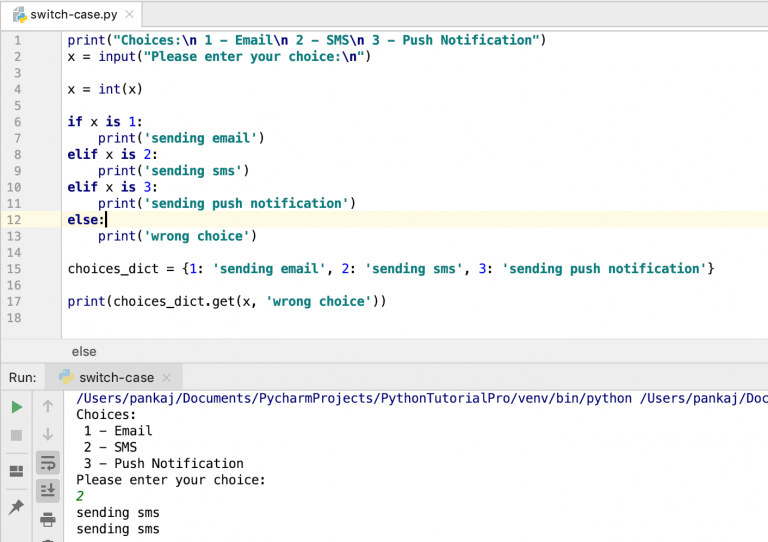Click '1 – Email' console output
768x542 pixels.
[x=118, y=431]
